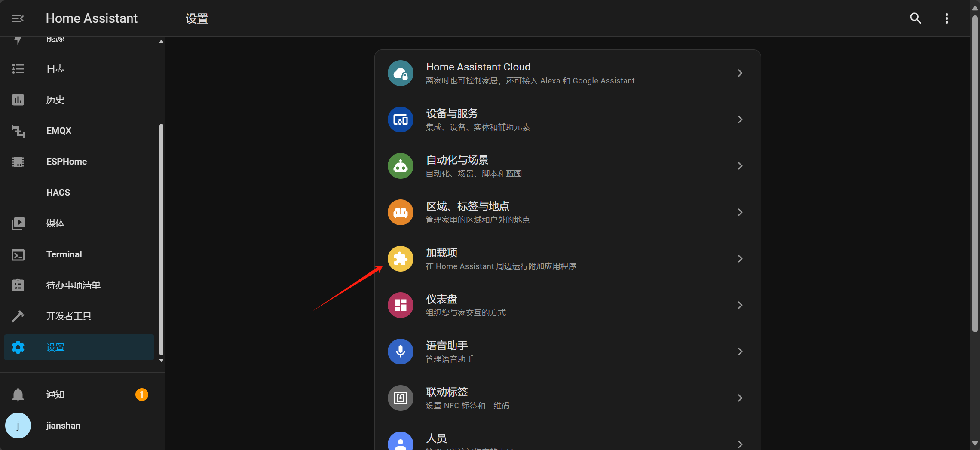Click the yellow puzzle add-ons icon
The image size is (980, 450).
tap(401, 259)
